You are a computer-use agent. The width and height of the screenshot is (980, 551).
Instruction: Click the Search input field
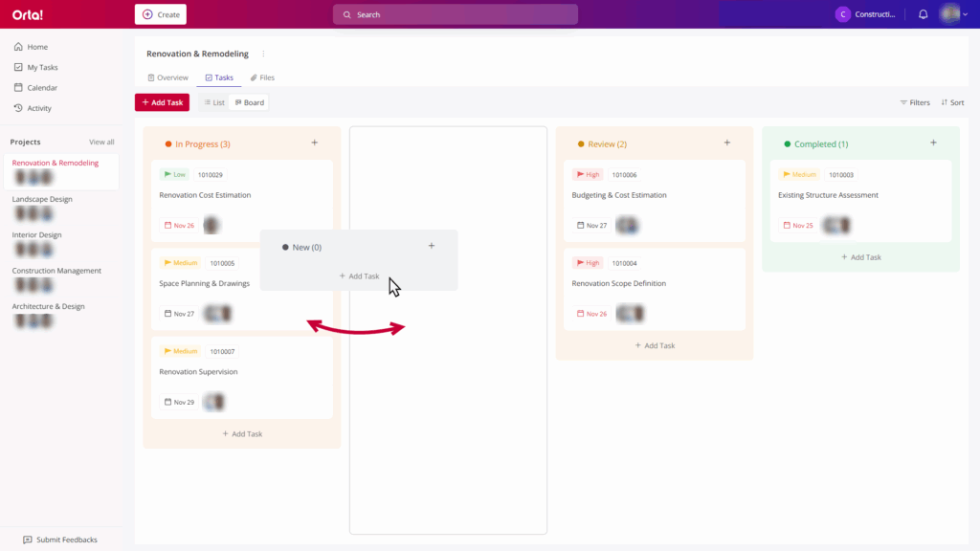(x=456, y=14)
